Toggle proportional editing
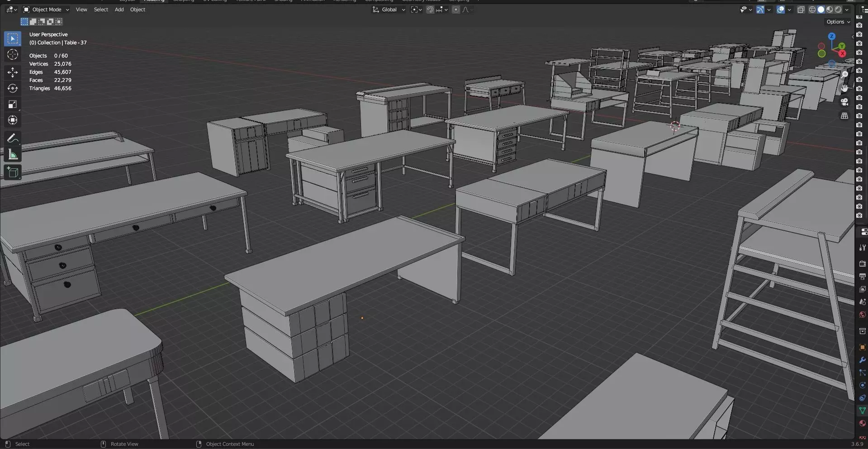868x449 pixels. 456,10
